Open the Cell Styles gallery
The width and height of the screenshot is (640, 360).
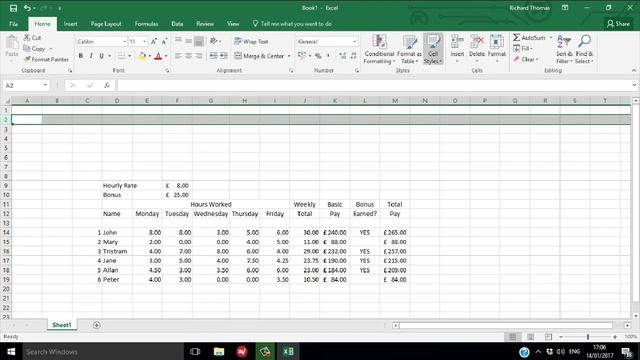[433, 49]
